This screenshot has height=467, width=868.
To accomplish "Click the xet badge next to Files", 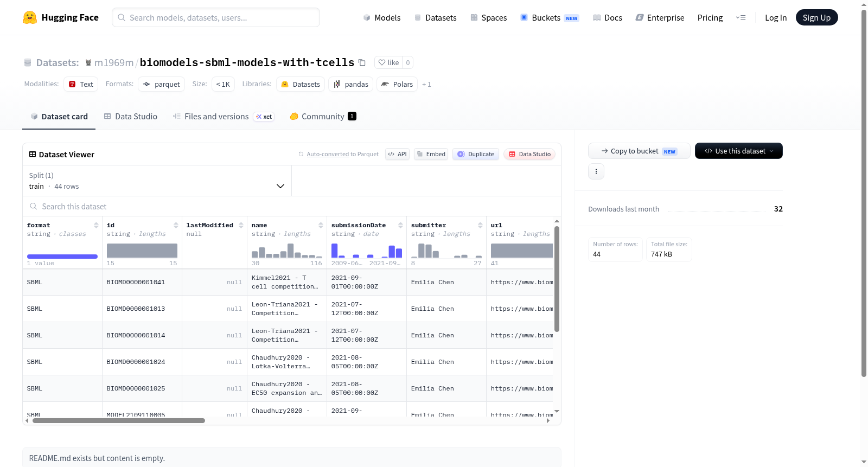I will coord(264,117).
